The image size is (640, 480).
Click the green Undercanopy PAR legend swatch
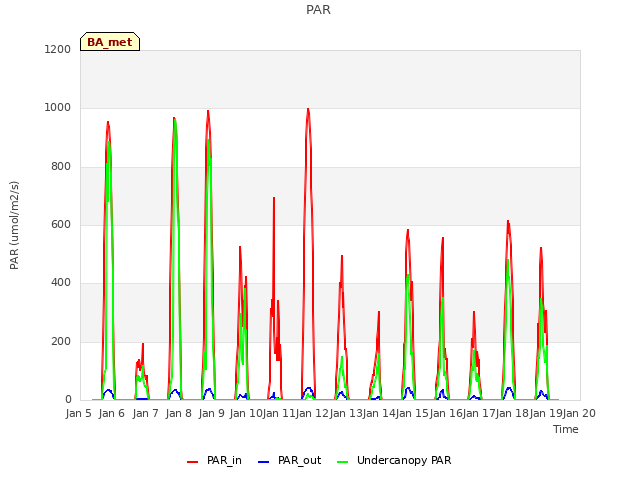pos(342,462)
